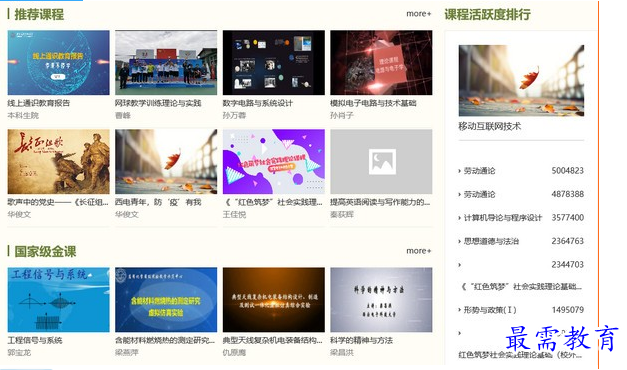
Task: Click 国家级金课 section heading
Action: tap(45, 252)
